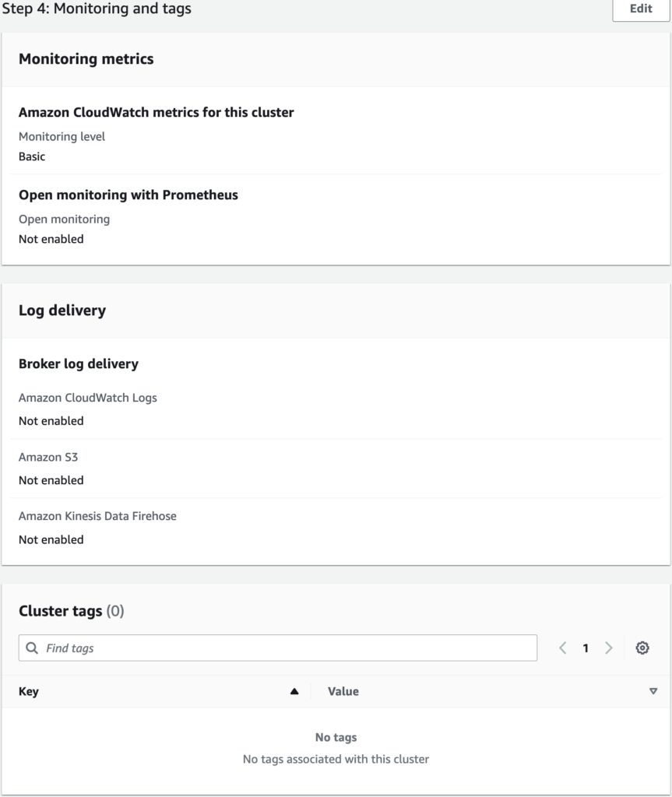Click the ascending sort arrow beside Key
The width and height of the screenshot is (672, 797).
pyautogui.click(x=294, y=691)
